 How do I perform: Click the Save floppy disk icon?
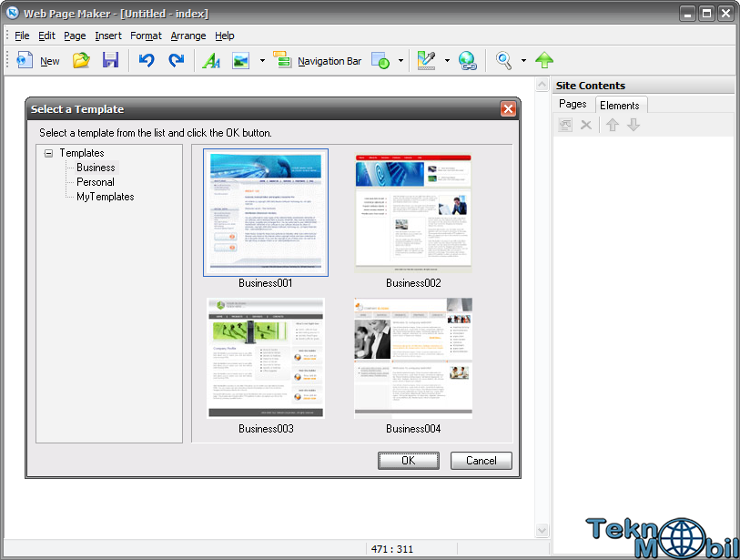pyautogui.click(x=110, y=60)
